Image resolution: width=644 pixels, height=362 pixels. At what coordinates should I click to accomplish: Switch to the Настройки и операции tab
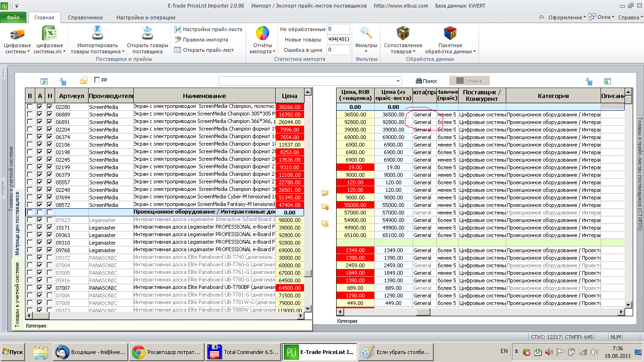146,17
